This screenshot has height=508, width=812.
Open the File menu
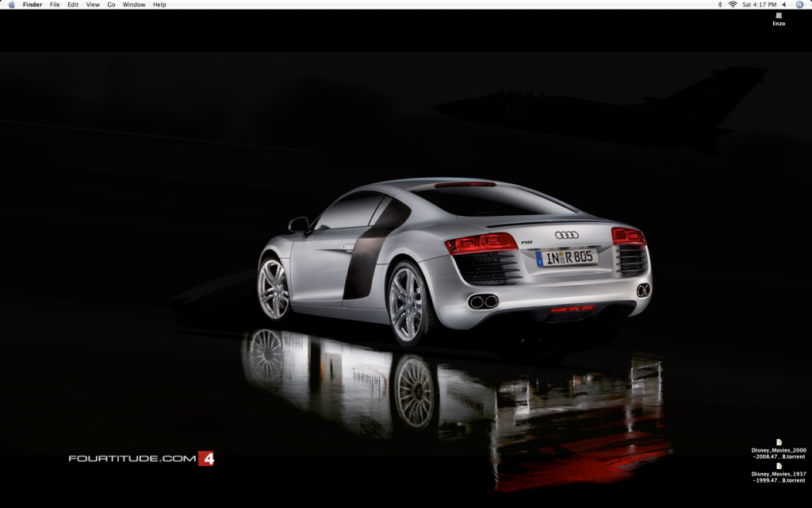pos(55,5)
